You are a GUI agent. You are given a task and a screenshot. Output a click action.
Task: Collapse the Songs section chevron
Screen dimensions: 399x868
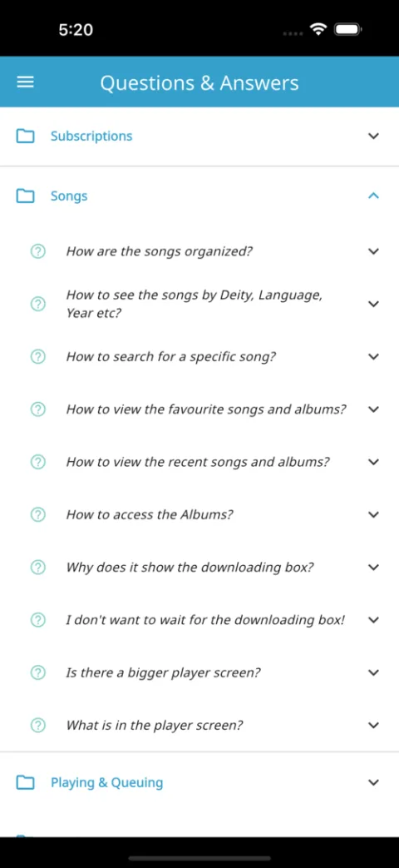pos(374,196)
